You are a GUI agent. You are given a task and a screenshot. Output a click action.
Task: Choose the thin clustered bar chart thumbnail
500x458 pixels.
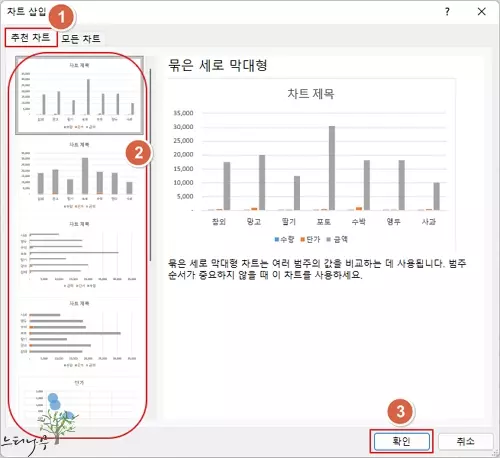pos(79,255)
